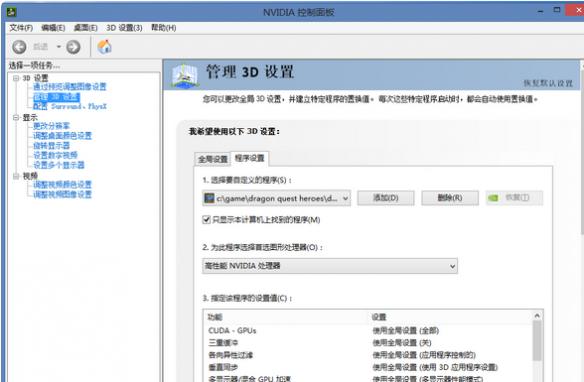Open 更改分辨率 link
This screenshot has height=382, width=584.
tap(51, 126)
